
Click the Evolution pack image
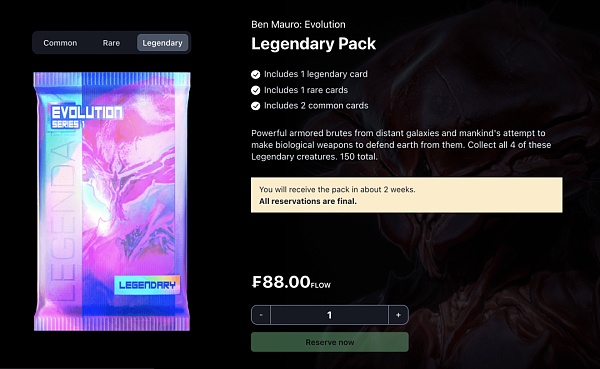[112, 201]
